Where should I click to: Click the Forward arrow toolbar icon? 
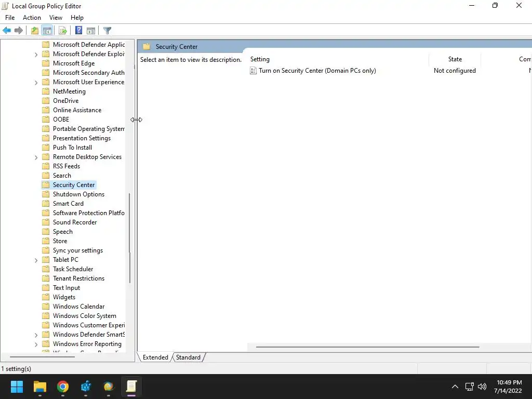19,31
